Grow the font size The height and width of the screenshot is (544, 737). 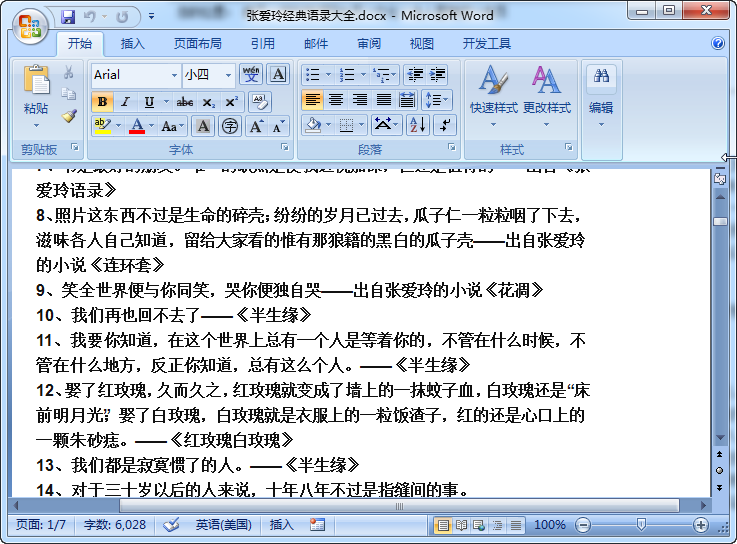(256, 126)
